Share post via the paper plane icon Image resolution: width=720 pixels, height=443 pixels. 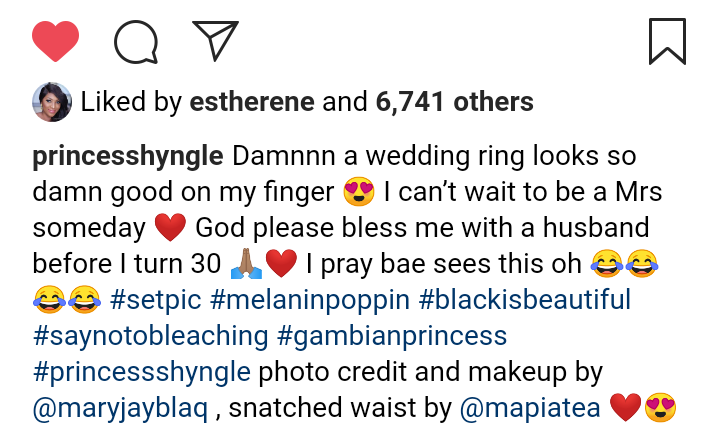[213, 42]
